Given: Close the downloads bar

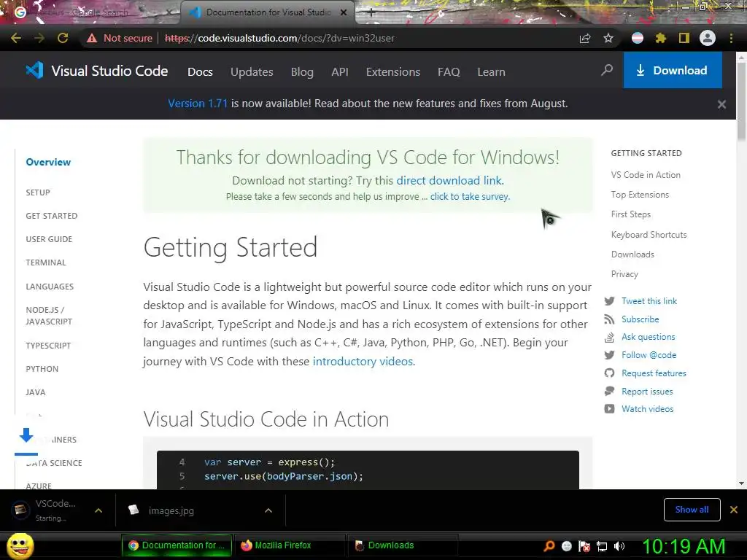Looking at the screenshot, I should (734, 510).
